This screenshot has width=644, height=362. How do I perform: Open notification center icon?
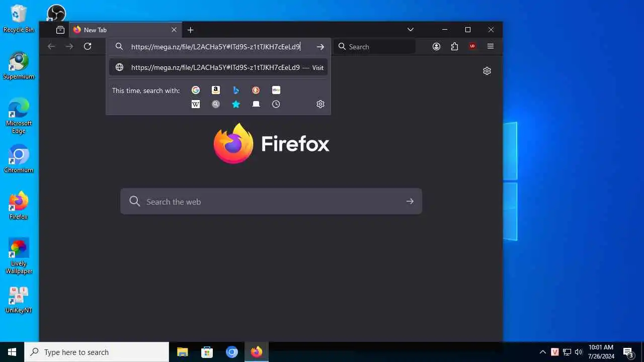pos(628,352)
